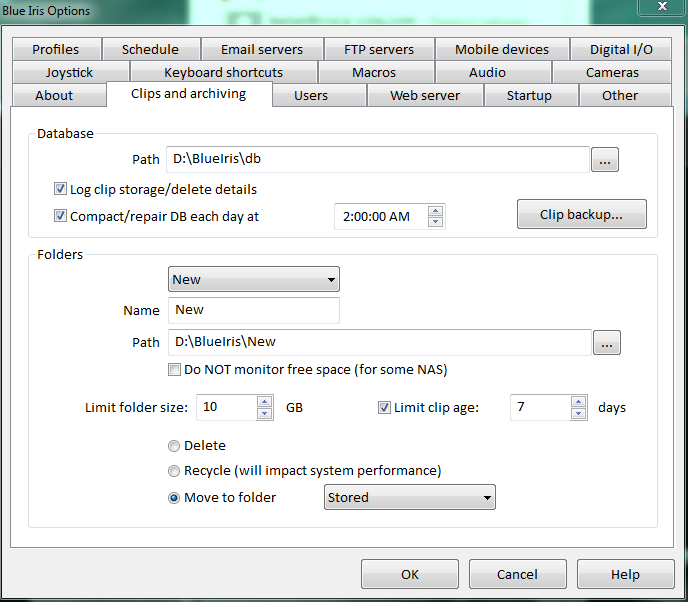Viewport: 688px width, 602px height.
Task: Click the Limit folder size value field
Action: point(226,407)
